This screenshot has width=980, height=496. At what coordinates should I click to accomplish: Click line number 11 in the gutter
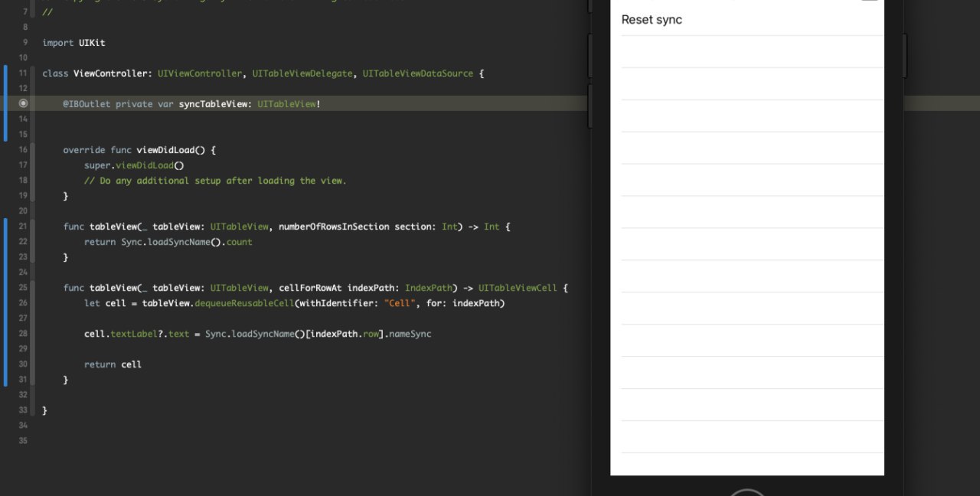point(23,73)
